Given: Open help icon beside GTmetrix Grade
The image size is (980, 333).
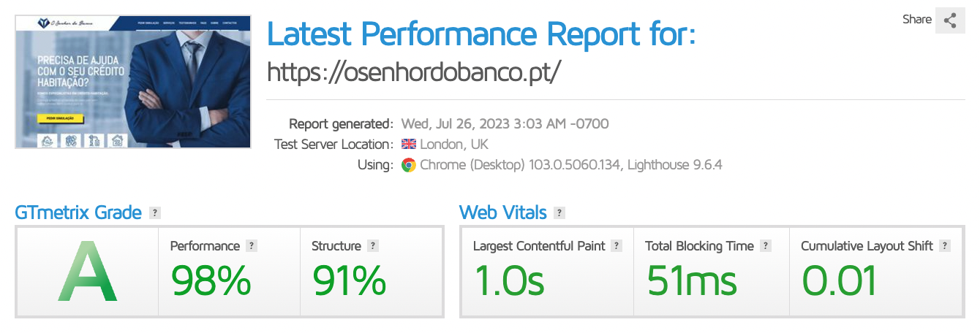Looking at the screenshot, I should tap(154, 213).
